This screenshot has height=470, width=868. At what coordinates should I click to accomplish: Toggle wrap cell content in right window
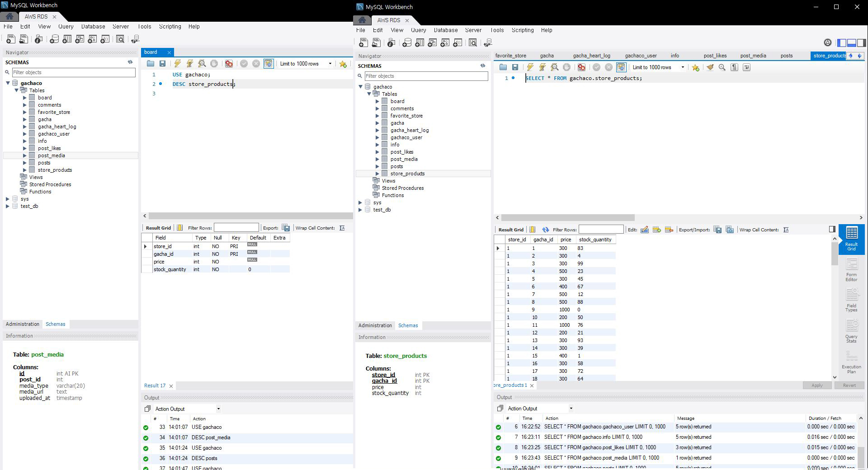[x=786, y=230]
